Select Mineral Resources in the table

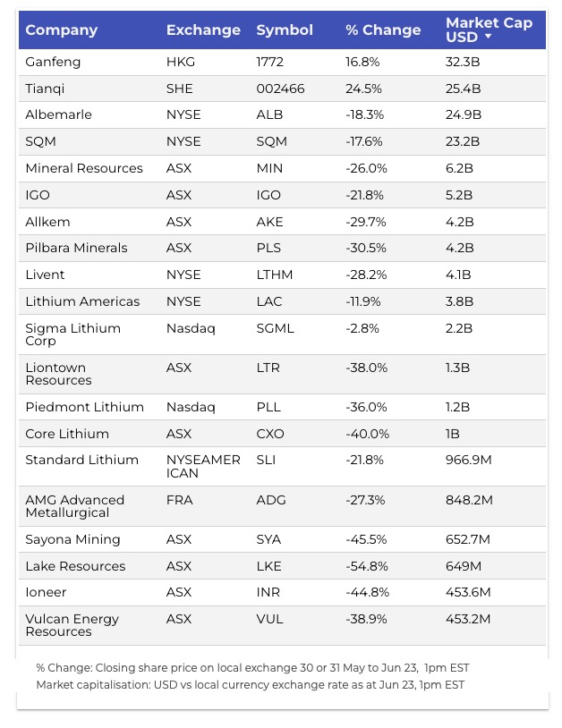[84, 168]
